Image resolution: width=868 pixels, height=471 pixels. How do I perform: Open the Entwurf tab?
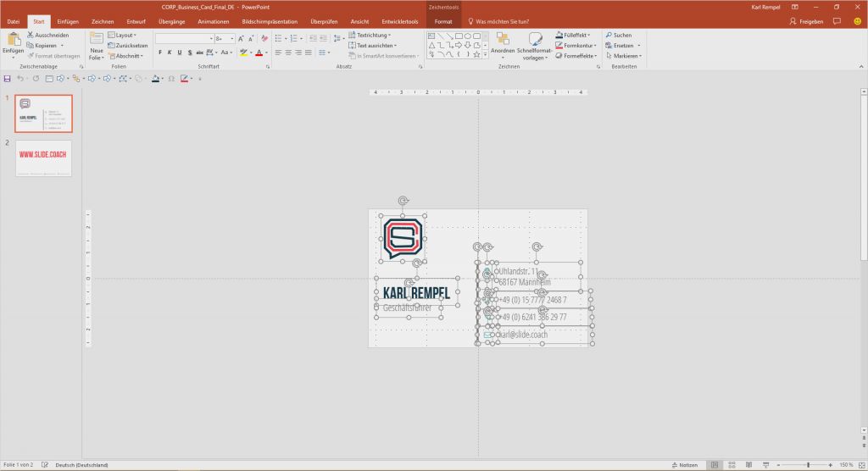[136, 21]
